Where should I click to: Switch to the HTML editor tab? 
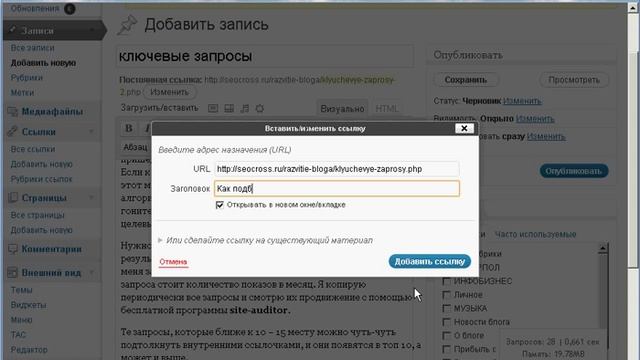(x=387, y=109)
